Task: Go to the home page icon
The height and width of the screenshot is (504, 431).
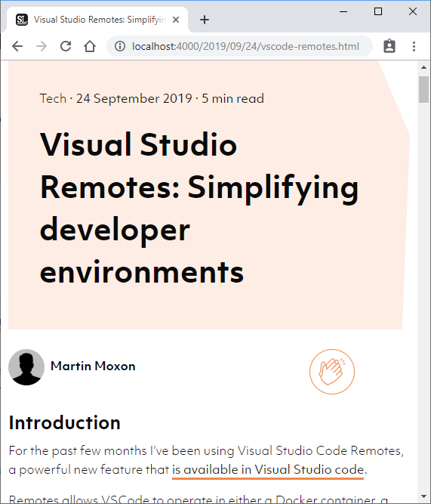Action: click(90, 46)
